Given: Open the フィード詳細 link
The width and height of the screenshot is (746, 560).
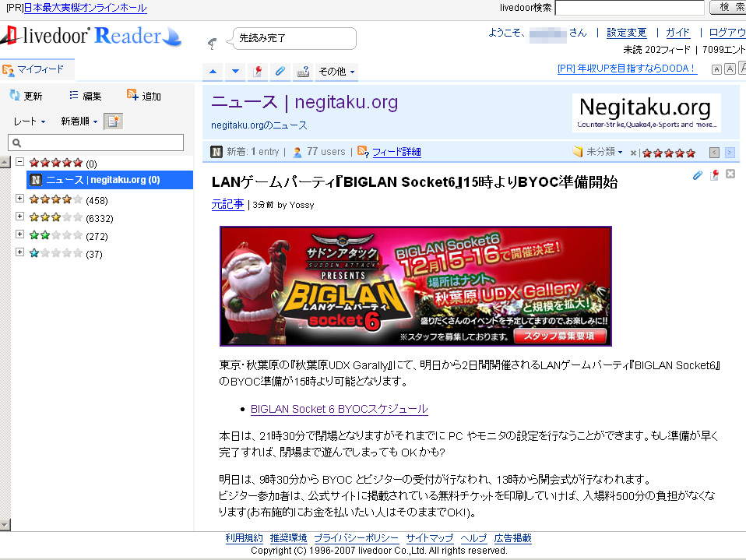Looking at the screenshot, I should point(396,152).
